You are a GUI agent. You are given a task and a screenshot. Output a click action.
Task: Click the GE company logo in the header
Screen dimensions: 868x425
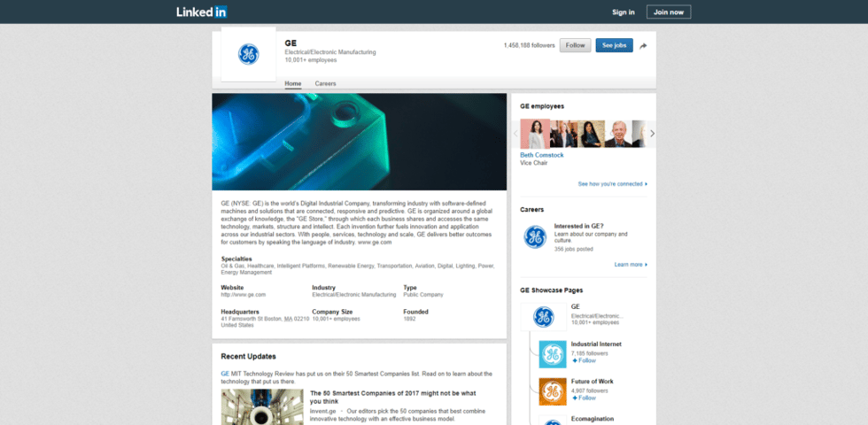pyautogui.click(x=248, y=54)
